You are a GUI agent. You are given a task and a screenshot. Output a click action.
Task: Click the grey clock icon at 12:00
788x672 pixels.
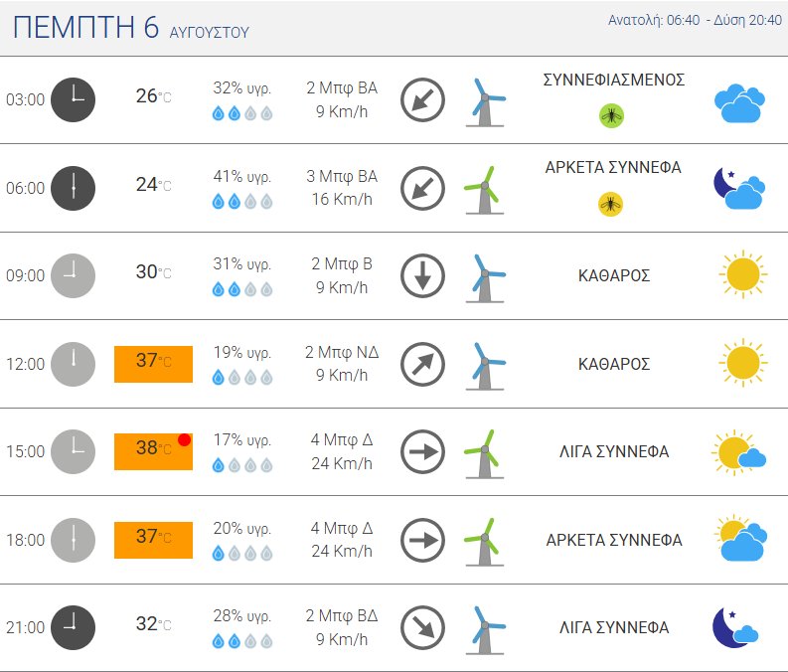pyautogui.click(x=73, y=365)
